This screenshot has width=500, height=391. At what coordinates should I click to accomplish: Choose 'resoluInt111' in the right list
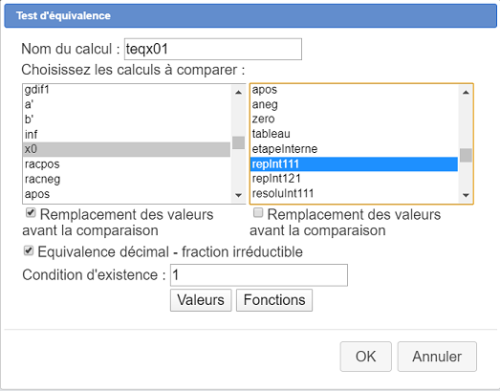coord(354,194)
